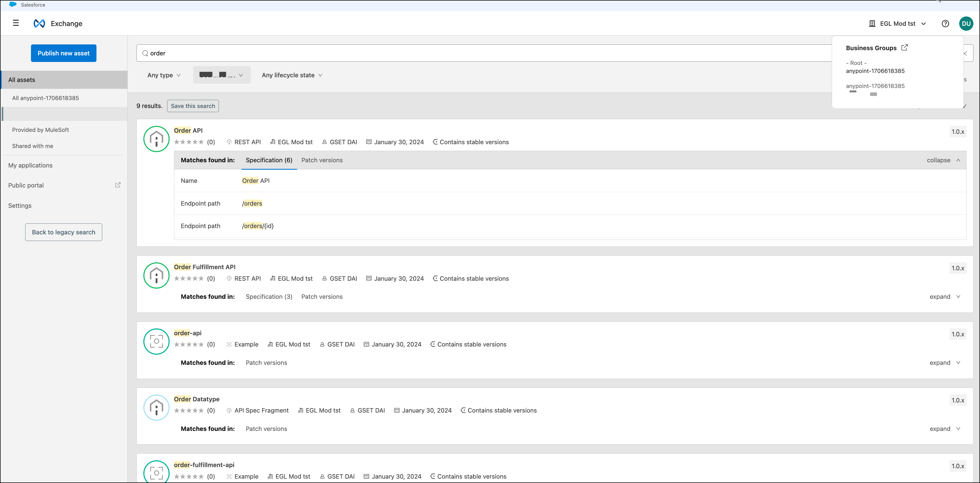This screenshot has height=483, width=980.
Task: Click the organization building icon beside EGL Mod tst
Action: 872,24
